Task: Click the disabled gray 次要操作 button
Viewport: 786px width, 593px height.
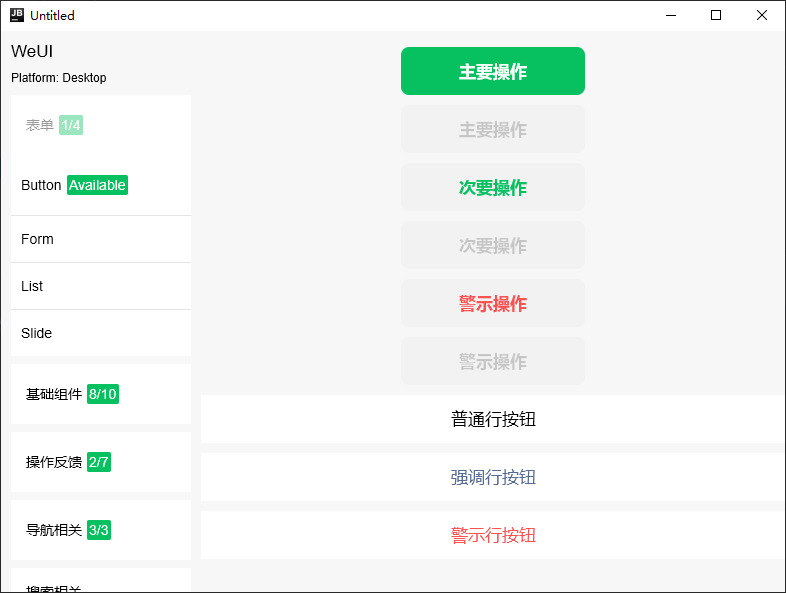Action: 493,246
